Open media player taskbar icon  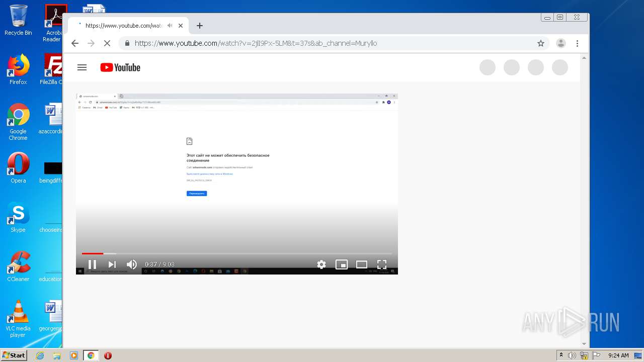click(74, 355)
